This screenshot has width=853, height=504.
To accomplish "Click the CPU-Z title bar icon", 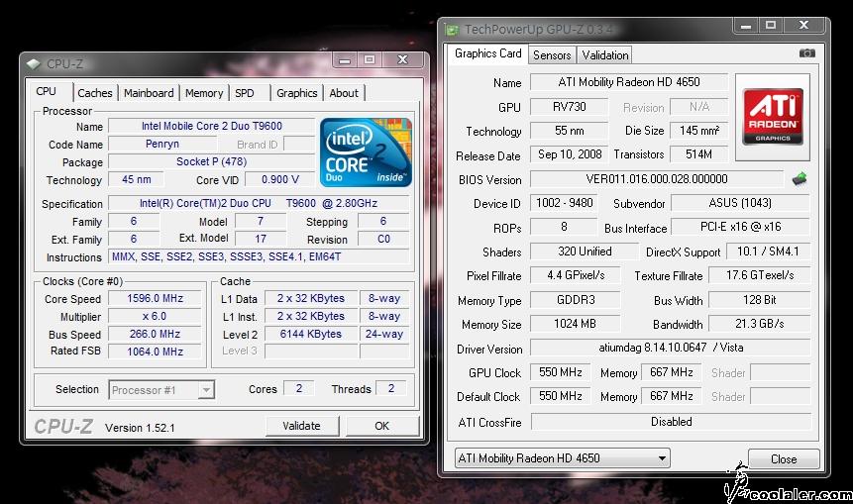I will coord(33,63).
